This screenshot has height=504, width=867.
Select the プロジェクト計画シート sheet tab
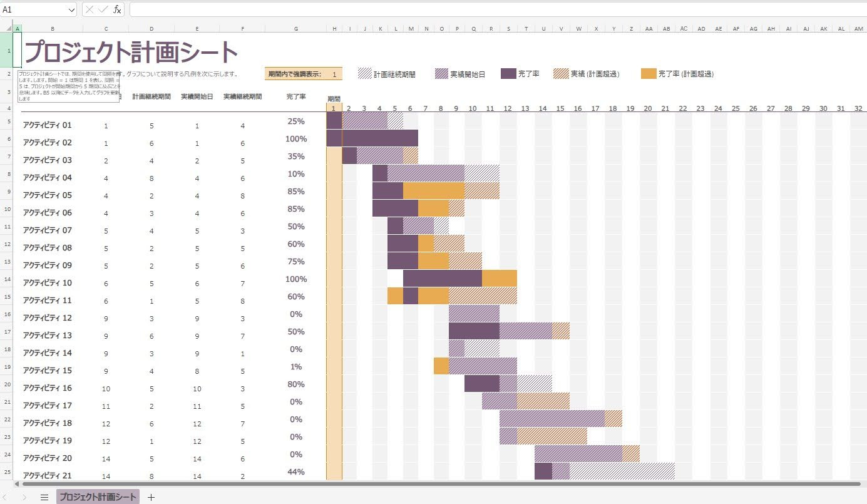[x=98, y=497]
